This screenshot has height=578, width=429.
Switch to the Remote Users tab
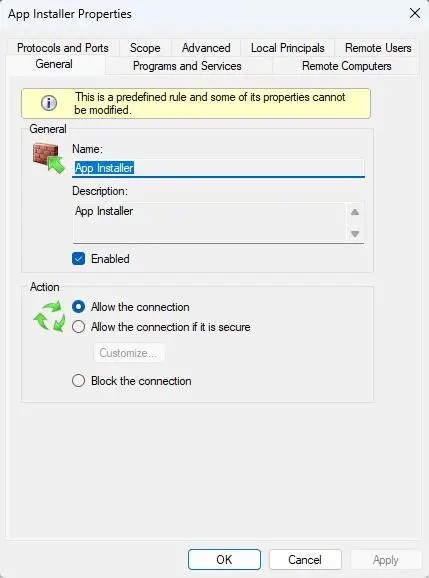click(378, 48)
